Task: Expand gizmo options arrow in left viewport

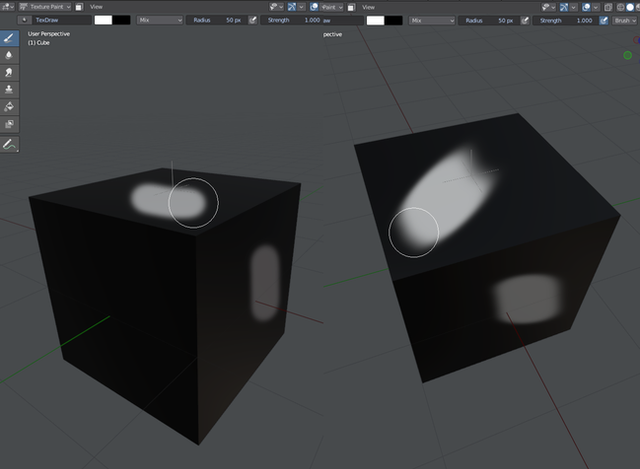Action: [301, 7]
